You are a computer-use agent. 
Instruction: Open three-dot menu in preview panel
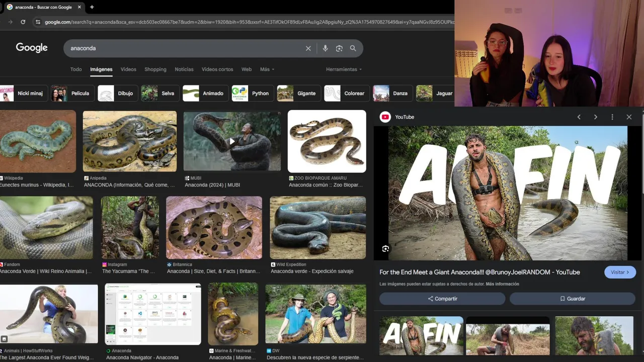(x=612, y=117)
